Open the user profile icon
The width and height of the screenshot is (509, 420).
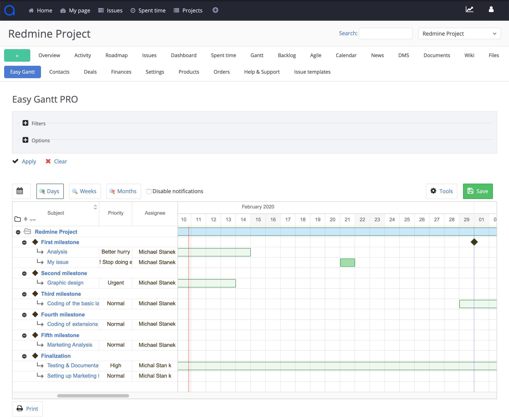[491, 10]
